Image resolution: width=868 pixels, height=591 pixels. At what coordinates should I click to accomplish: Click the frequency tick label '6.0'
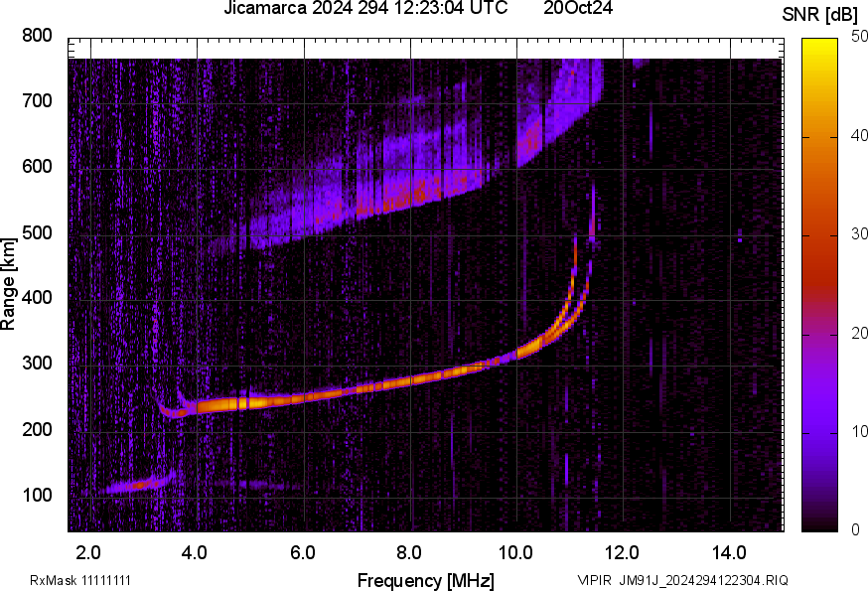pos(302,553)
